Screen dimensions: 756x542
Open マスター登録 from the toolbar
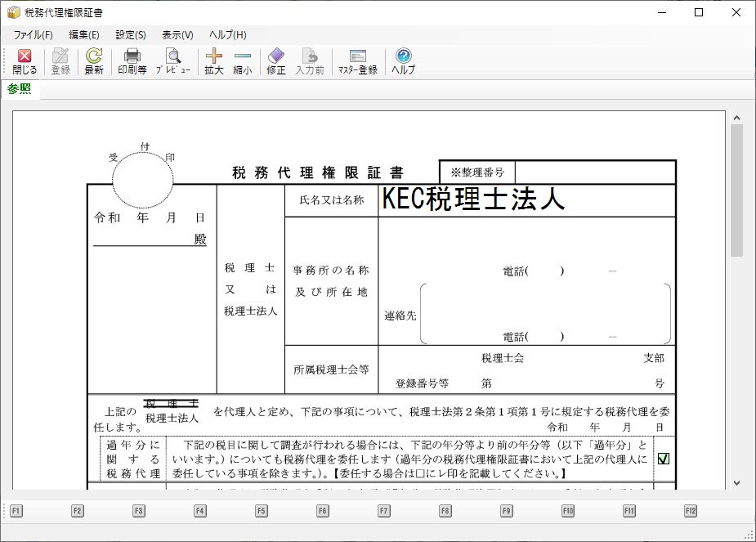point(358,61)
